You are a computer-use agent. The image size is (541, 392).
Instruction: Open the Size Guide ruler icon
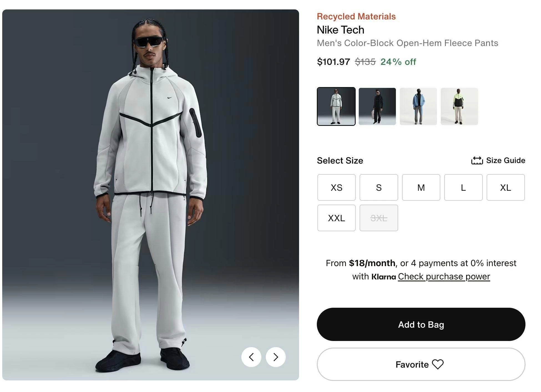(x=477, y=161)
